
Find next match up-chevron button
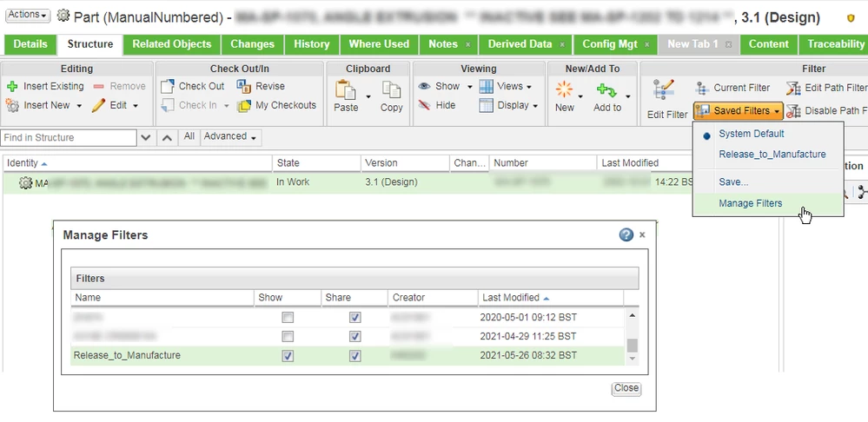click(168, 138)
